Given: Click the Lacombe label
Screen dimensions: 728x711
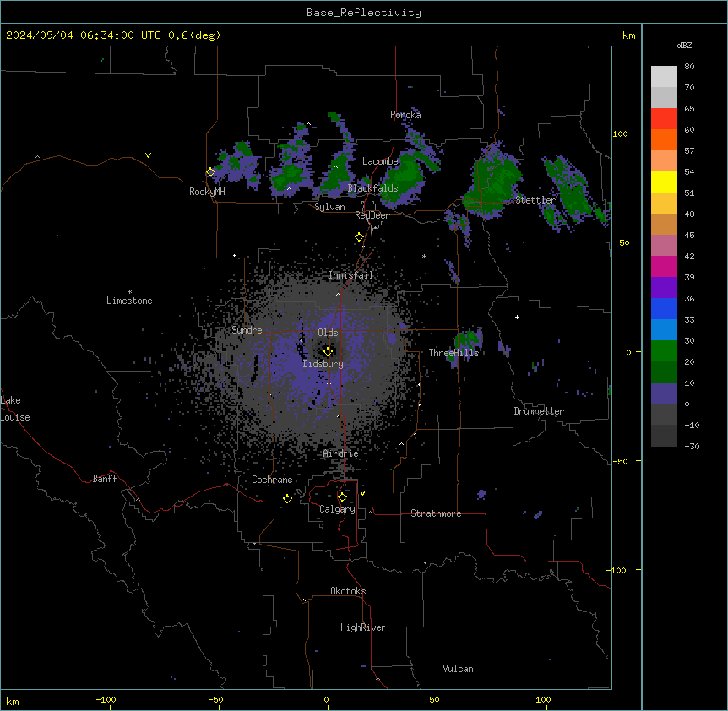Looking at the screenshot, I should pos(380,161).
